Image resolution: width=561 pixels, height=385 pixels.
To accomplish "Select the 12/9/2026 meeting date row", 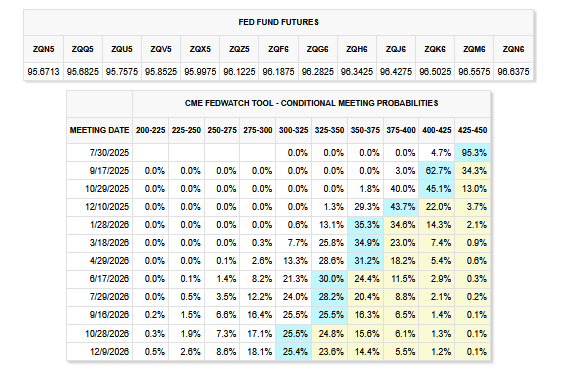I will [278, 352].
